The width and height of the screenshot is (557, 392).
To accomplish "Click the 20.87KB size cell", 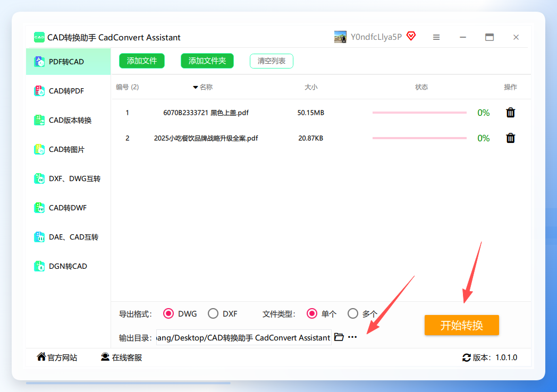I will click(311, 138).
